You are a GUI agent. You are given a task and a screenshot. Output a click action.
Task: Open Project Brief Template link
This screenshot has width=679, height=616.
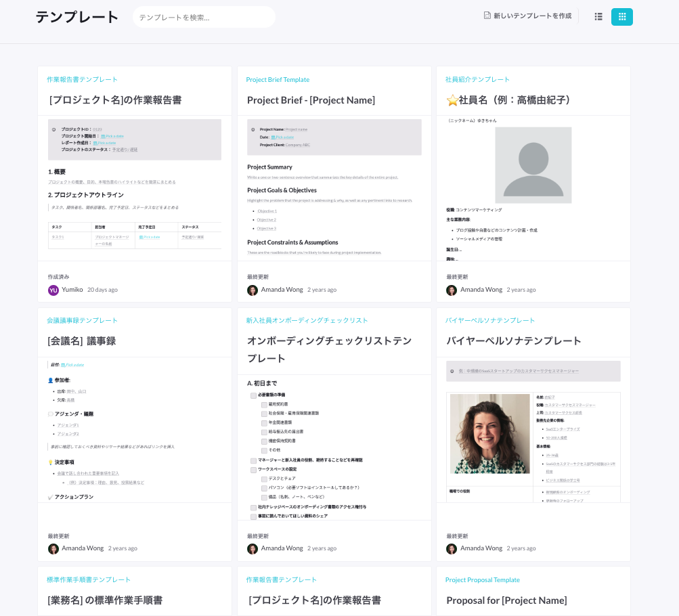pos(278,80)
